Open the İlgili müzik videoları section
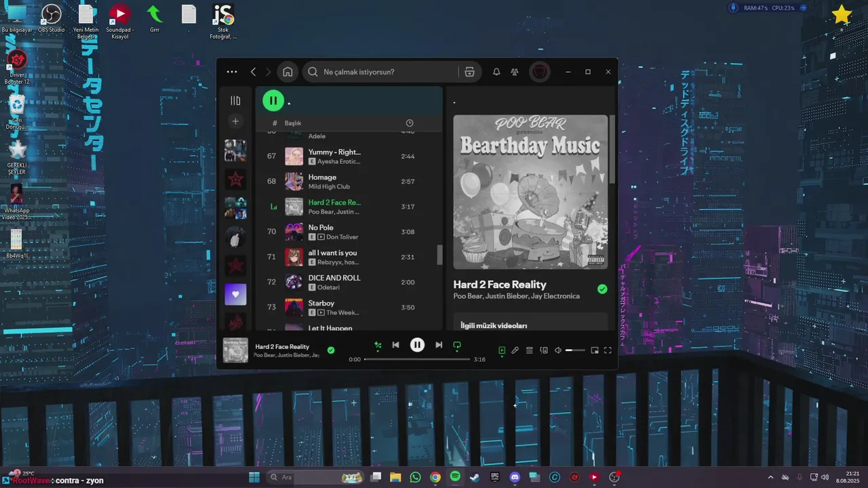 [x=494, y=326]
